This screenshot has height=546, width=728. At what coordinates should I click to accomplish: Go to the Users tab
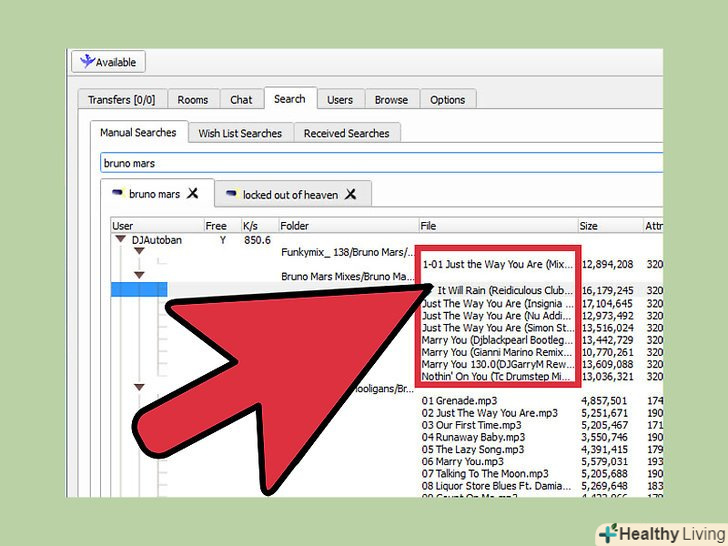pyautogui.click(x=340, y=100)
